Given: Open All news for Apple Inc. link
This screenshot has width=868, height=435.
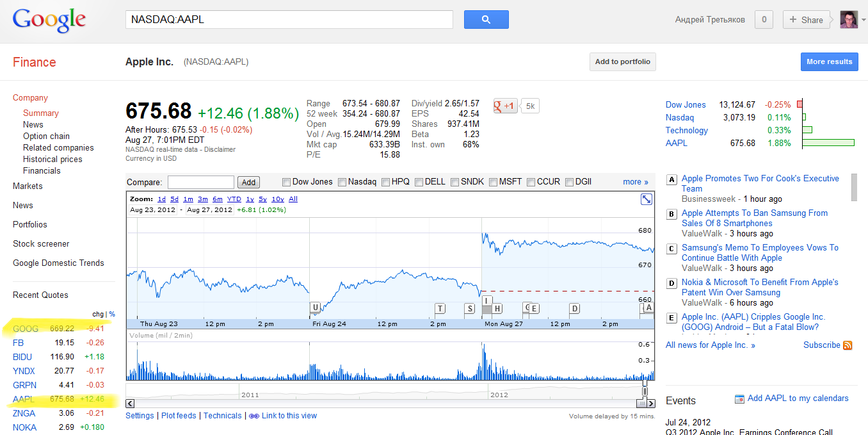Looking at the screenshot, I should pyautogui.click(x=711, y=345).
